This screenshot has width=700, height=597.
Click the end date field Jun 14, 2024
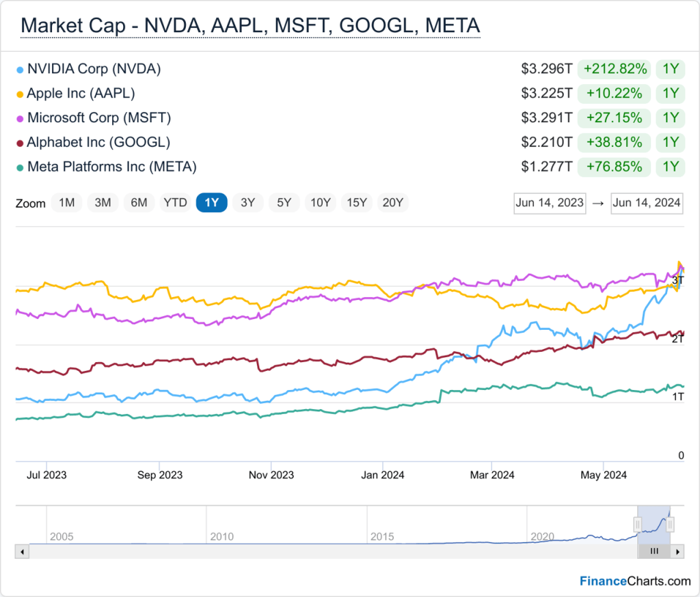647,203
